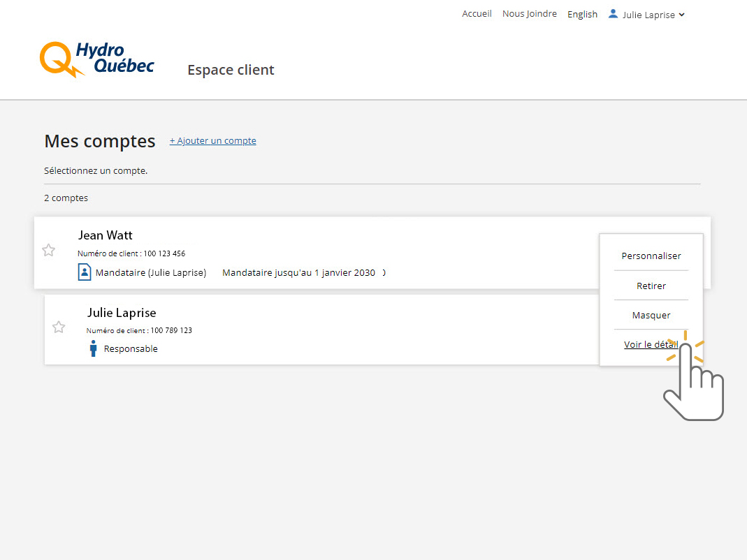Select the Jean Watt account name
Image resolution: width=747 pixels, height=560 pixels.
tap(105, 235)
